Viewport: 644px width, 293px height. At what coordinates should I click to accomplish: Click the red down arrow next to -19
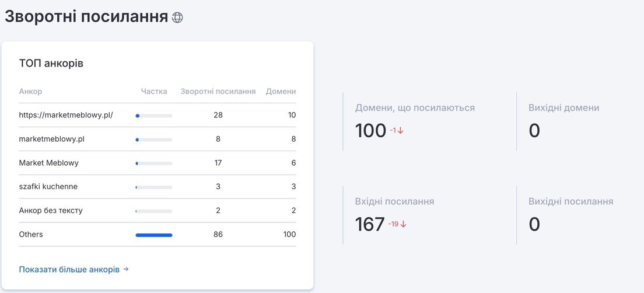click(x=403, y=224)
